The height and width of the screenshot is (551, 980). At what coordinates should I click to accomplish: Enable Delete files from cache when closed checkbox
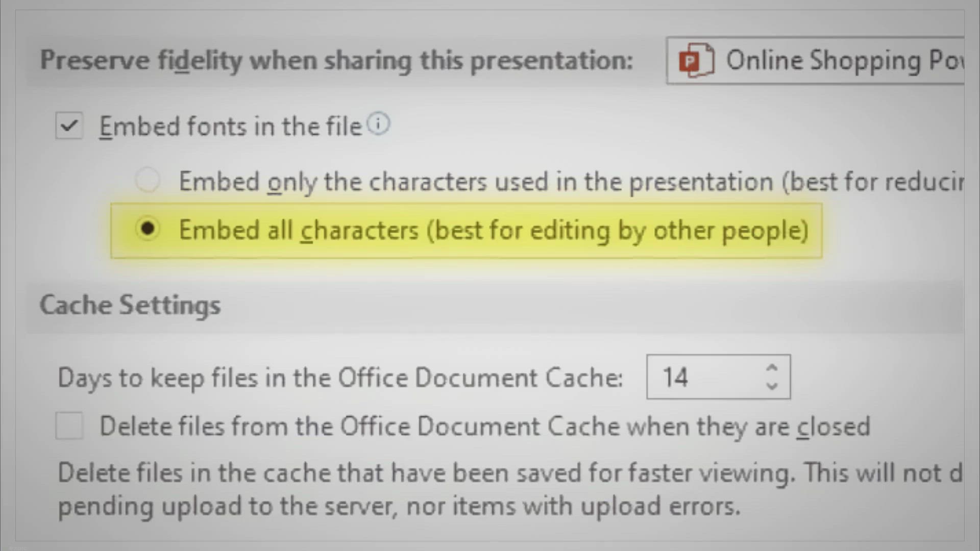[69, 426]
